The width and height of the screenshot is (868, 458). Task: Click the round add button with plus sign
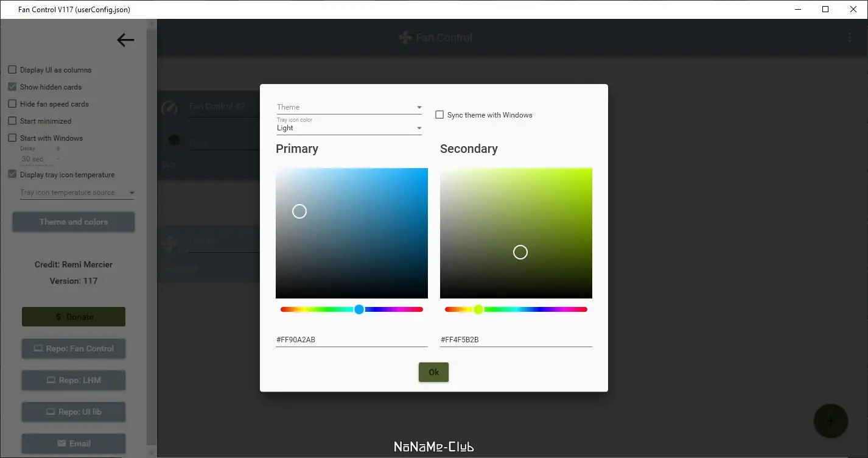tap(830, 421)
